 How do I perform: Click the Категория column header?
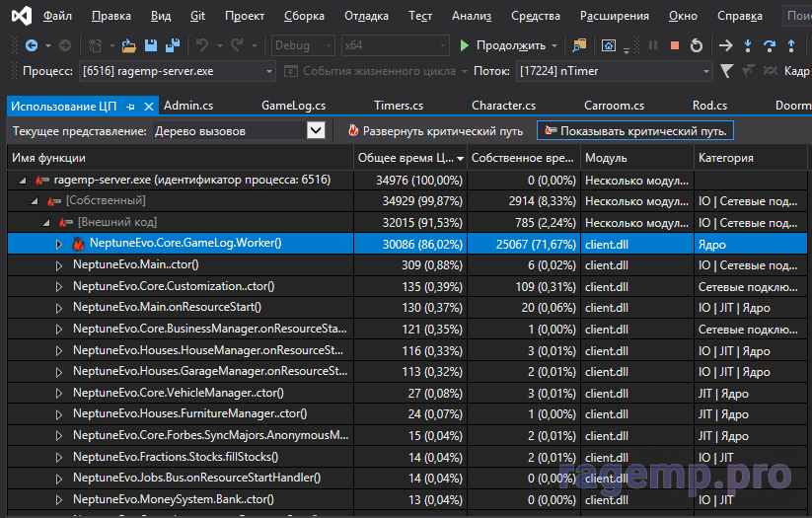click(751, 158)
